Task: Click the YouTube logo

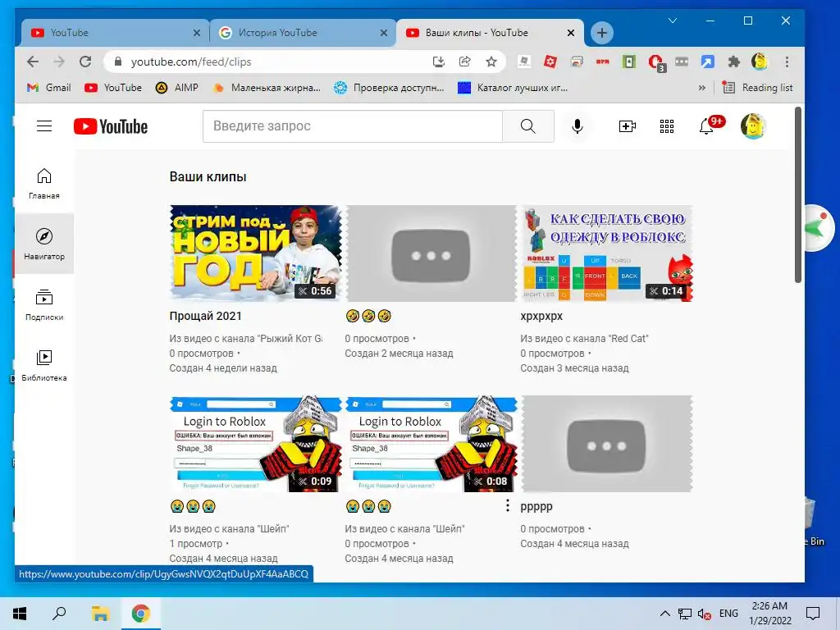Action: click(x=111, y=126)
